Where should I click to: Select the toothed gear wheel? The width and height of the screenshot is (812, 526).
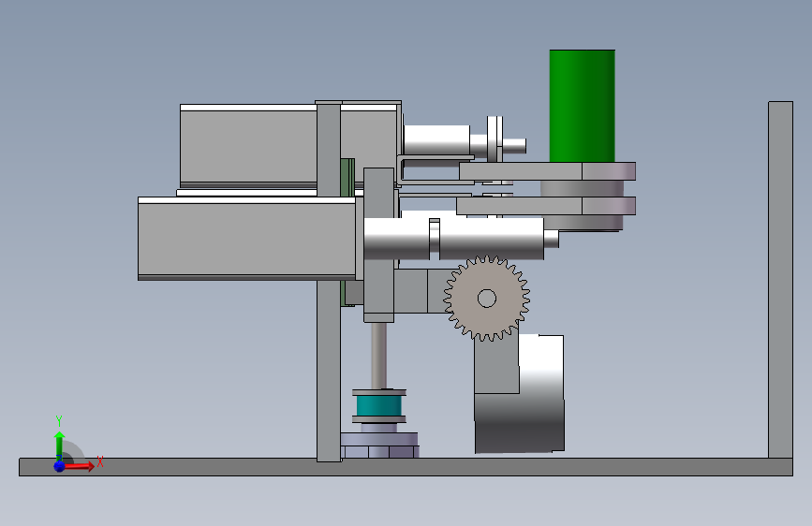[486, 299]
